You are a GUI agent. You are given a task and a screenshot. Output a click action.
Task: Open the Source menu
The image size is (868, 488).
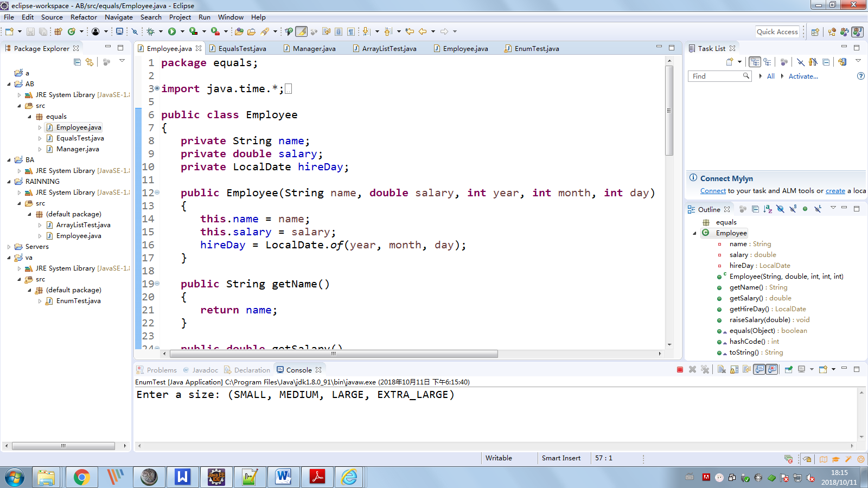(52, 17)
